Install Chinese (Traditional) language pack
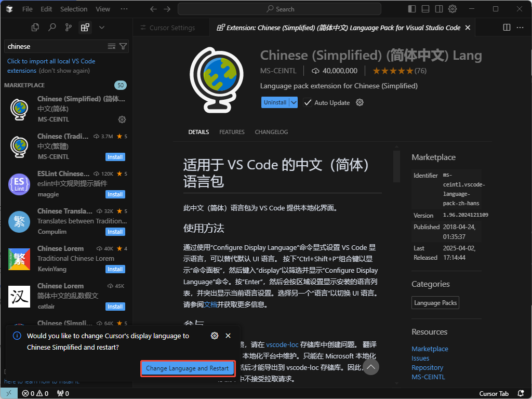This screenshot has height=399, width=532. (x=115, y=157)
